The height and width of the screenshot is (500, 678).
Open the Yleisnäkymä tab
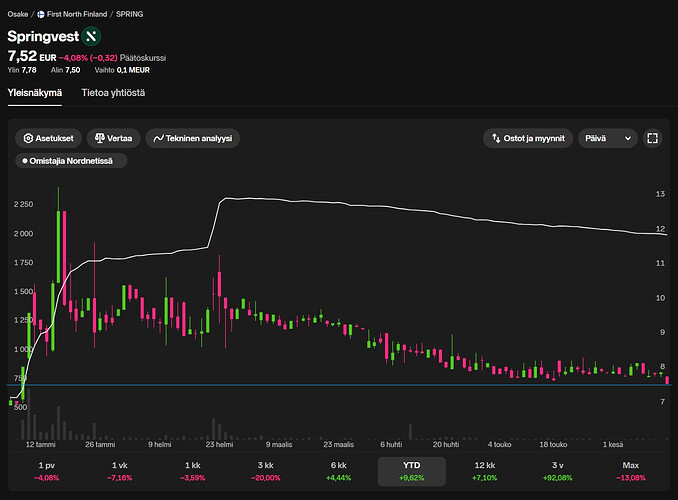35,93
